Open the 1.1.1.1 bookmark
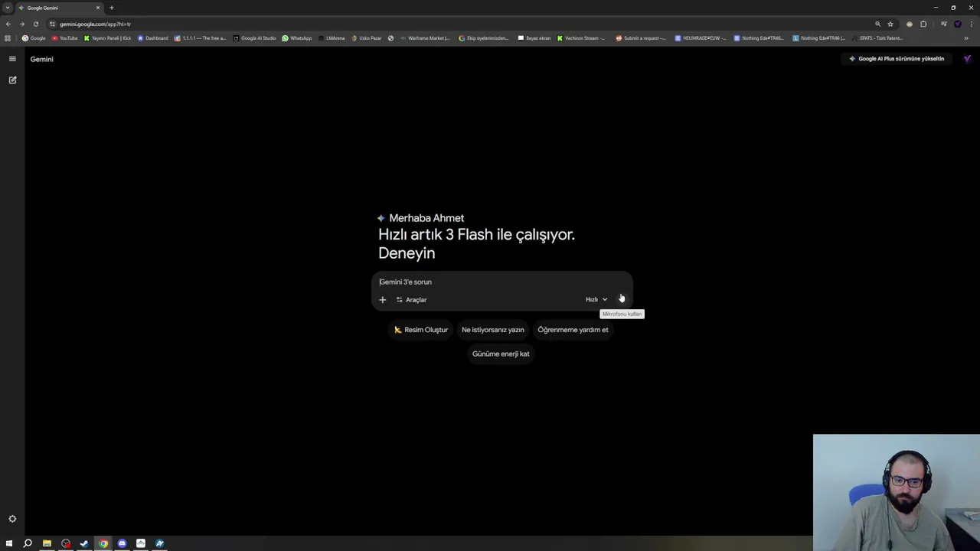This screenshot has height=551, width=980. click(201, 38)
